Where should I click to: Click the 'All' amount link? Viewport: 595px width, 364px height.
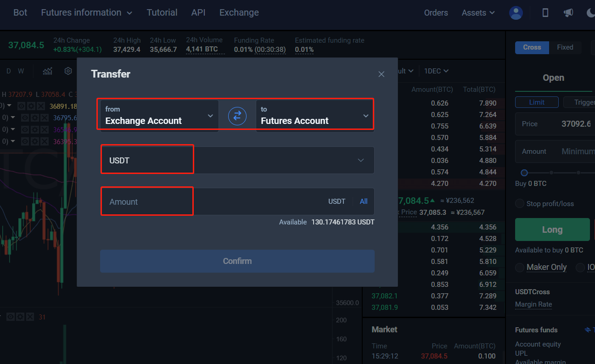[364, 202]
